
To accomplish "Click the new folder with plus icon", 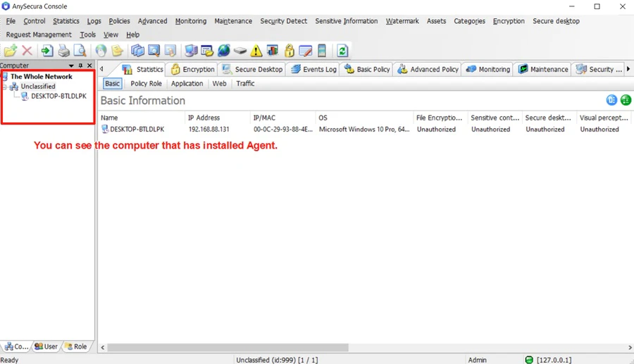I will (11, 51).
